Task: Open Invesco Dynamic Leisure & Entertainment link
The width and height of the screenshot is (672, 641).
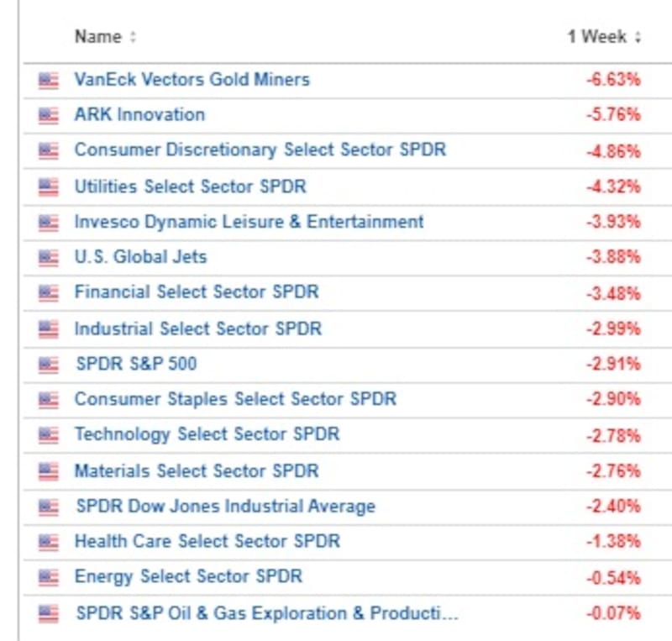Action: coord(249,222)
